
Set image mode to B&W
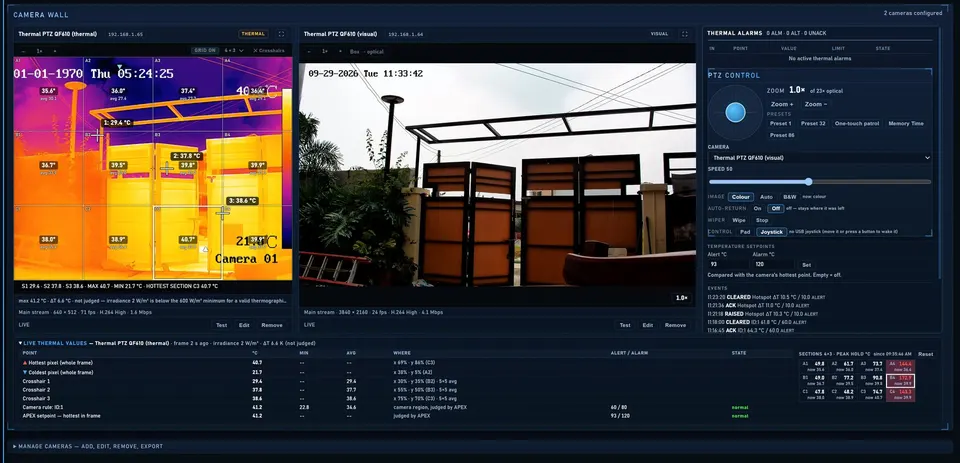tap(790, 197)
